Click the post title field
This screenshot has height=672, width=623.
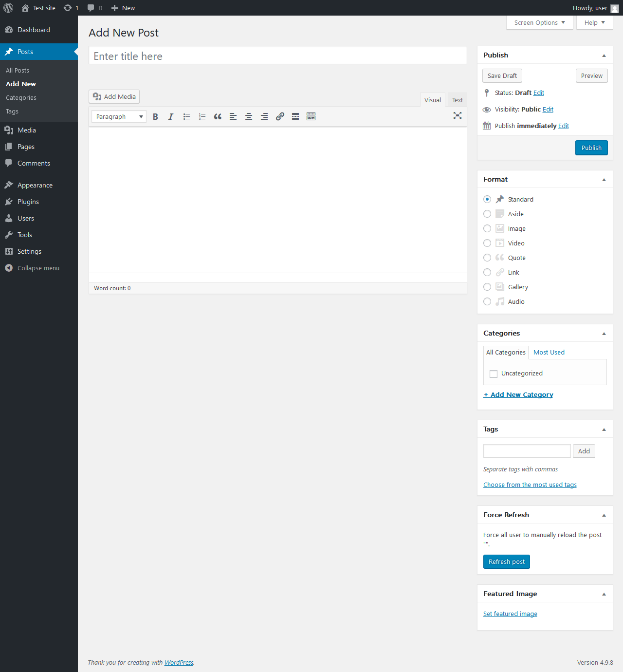278,56
